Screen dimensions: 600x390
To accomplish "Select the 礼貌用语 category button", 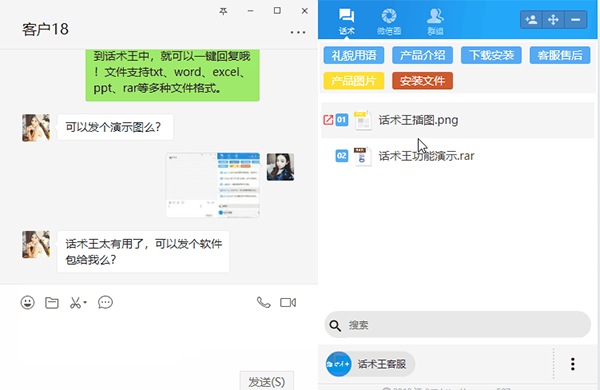I will point(354,55).
